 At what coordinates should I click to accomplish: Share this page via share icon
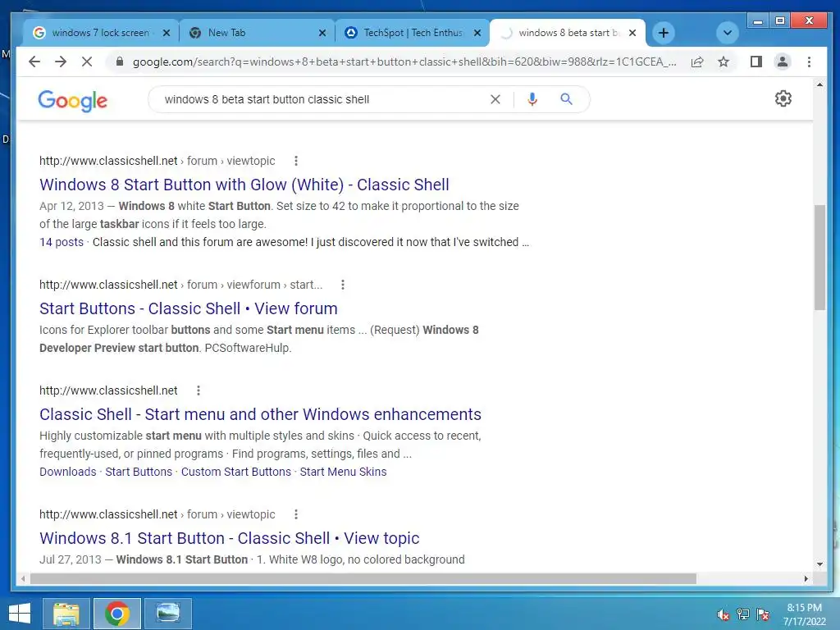pos(697,62)
